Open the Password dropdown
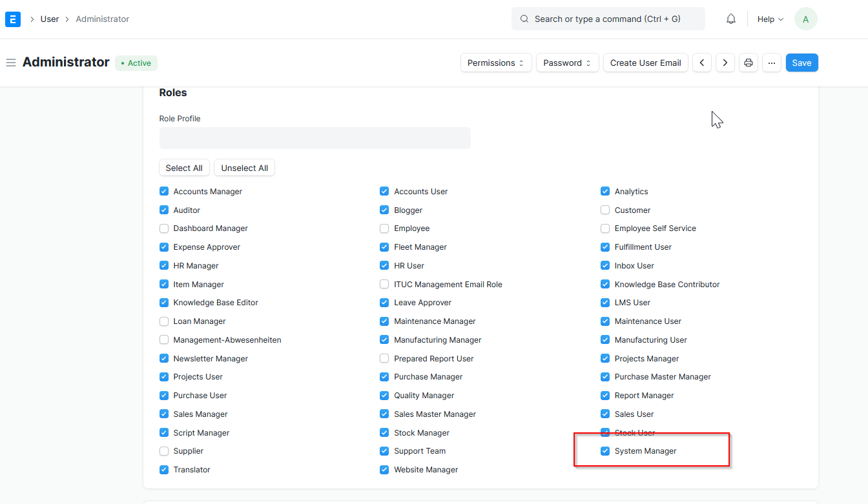The image size is (868, 504). click(x=567, y=63)
